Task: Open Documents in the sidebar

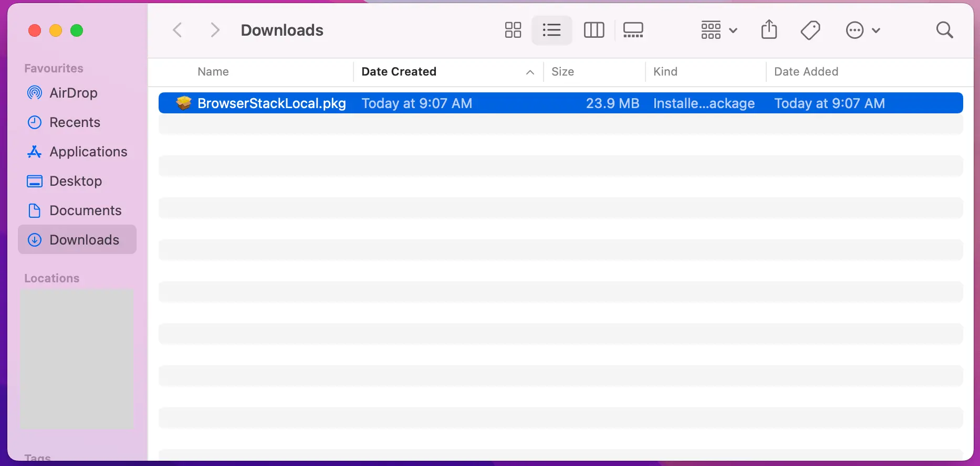Action: 85,210
